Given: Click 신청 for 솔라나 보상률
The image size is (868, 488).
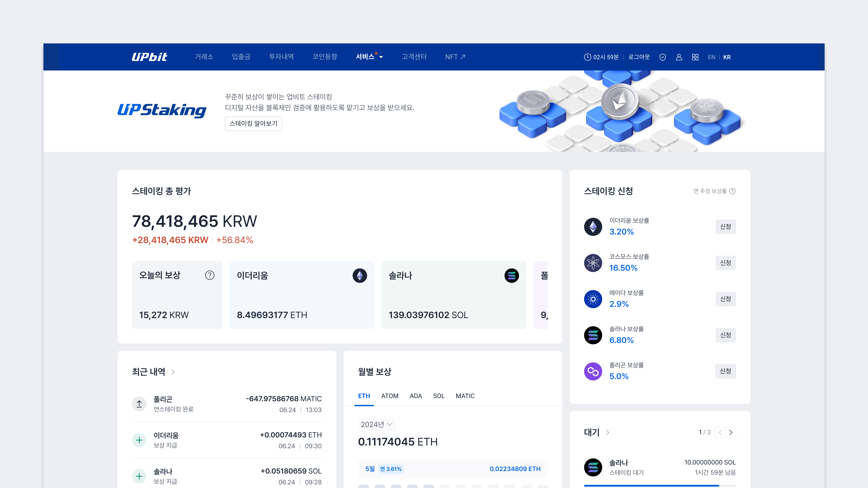Looking at the screenshot, I should coord(725,335).
